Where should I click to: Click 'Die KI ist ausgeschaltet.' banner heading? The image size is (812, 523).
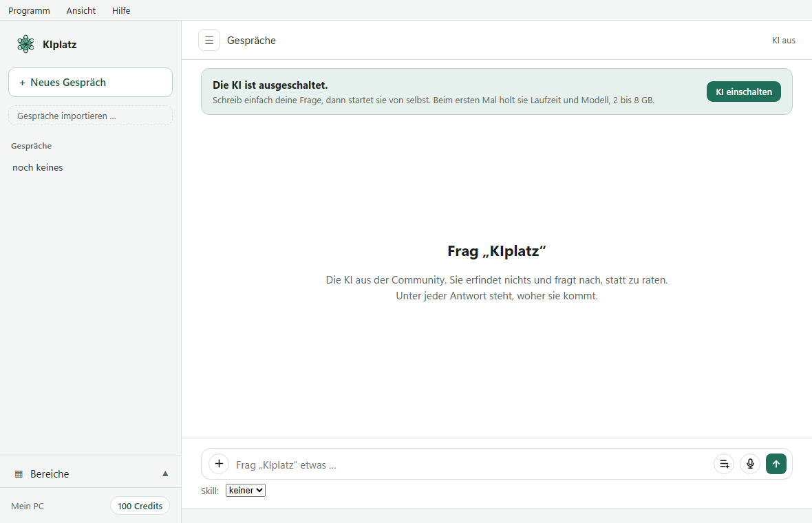click(270, 85)
